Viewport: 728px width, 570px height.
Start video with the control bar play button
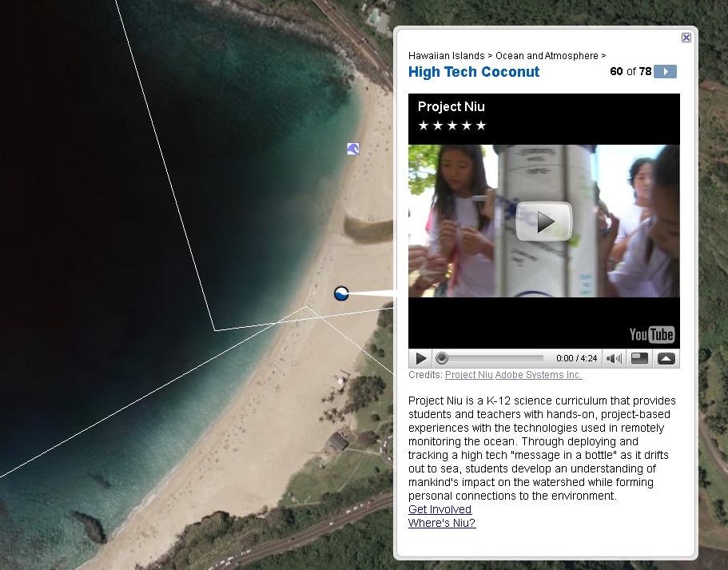421,358
